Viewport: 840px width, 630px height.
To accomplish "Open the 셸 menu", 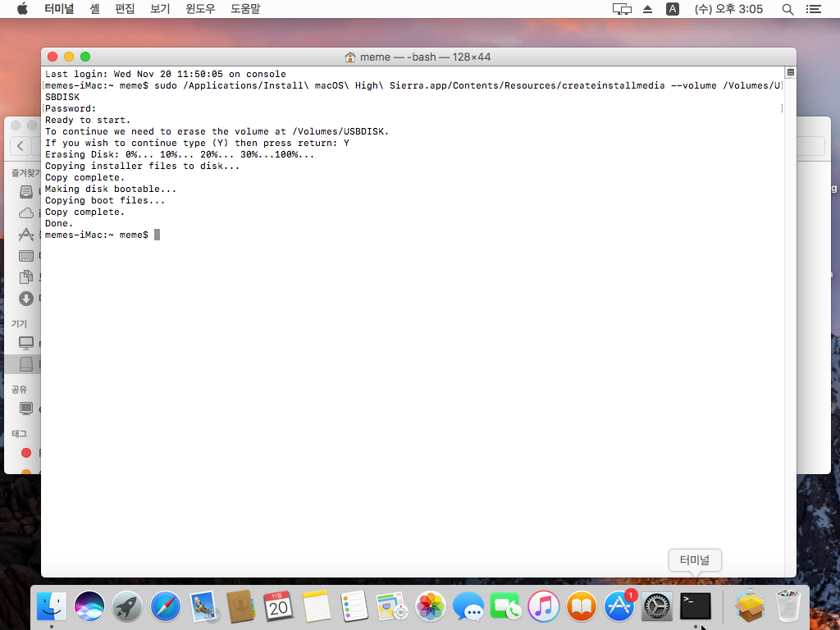I will pyautogui.click(x=94, y=9).
